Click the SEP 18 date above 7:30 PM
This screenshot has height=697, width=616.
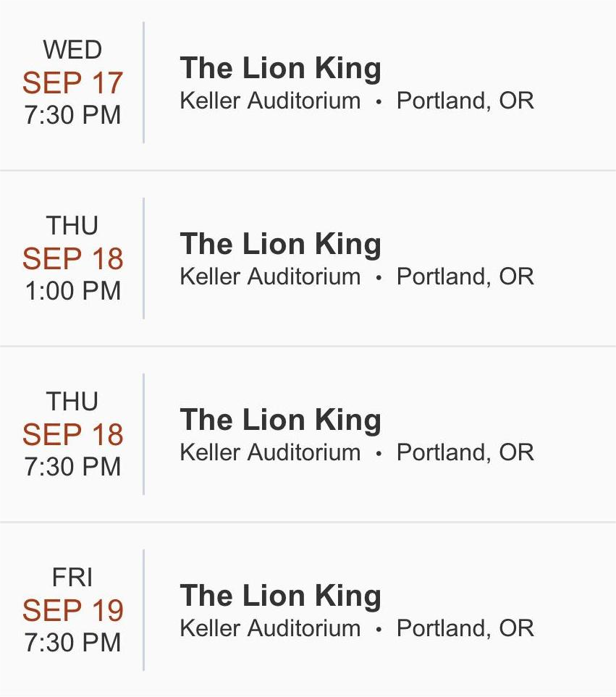[72, 435]
